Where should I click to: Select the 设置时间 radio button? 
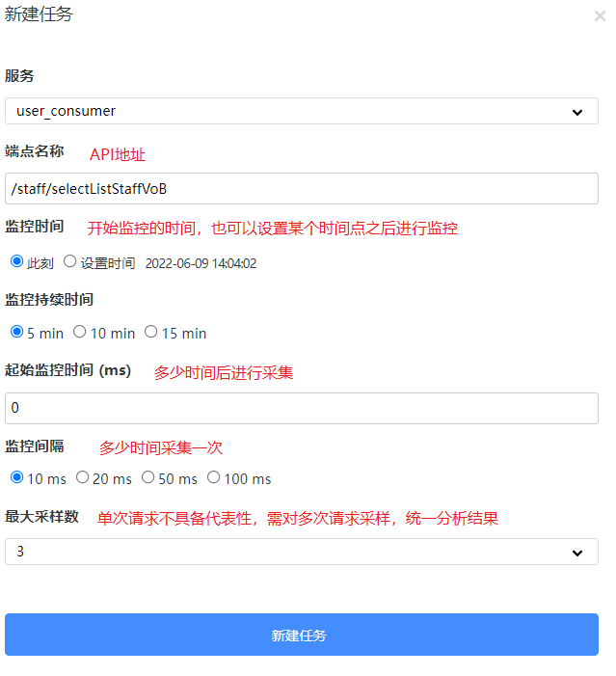click(70, 261)
